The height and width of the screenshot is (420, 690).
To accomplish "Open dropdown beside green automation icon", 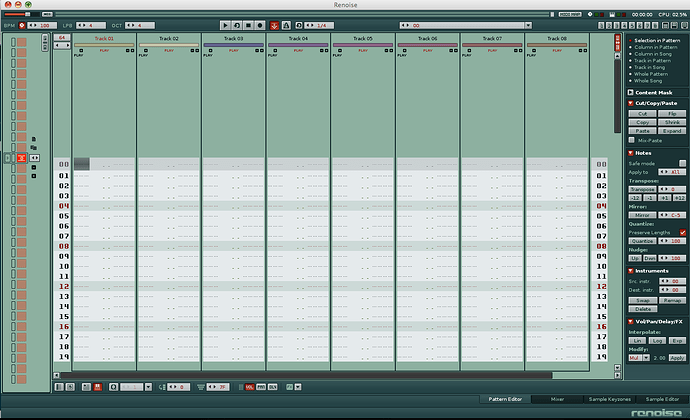I will click(298, 387).
